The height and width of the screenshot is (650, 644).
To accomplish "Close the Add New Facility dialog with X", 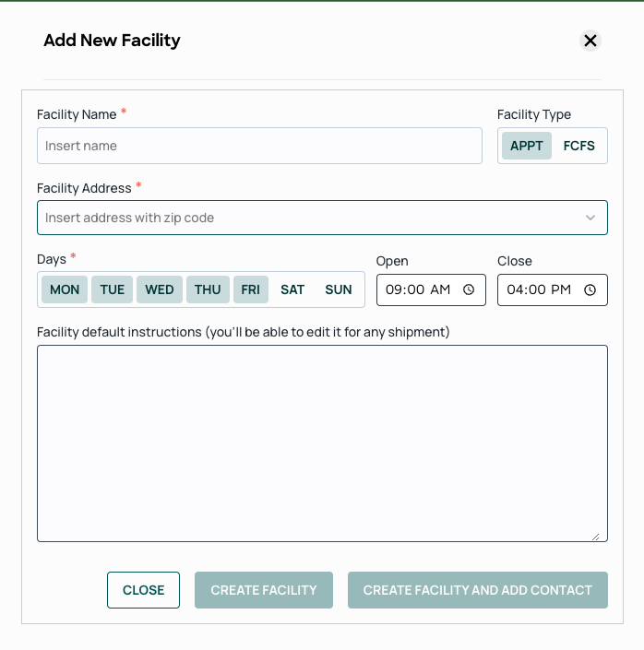I will pos(590,41).
